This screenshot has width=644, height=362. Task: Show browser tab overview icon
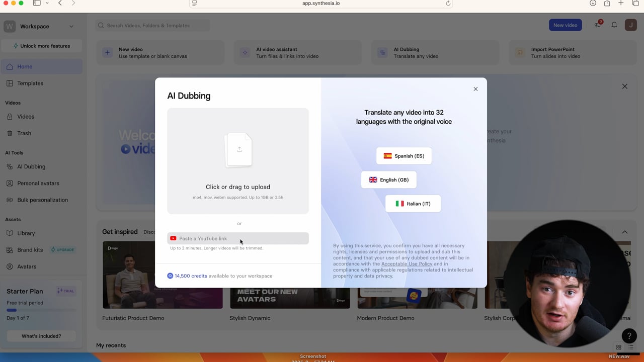pyautogui.click(x=635, y=3)
